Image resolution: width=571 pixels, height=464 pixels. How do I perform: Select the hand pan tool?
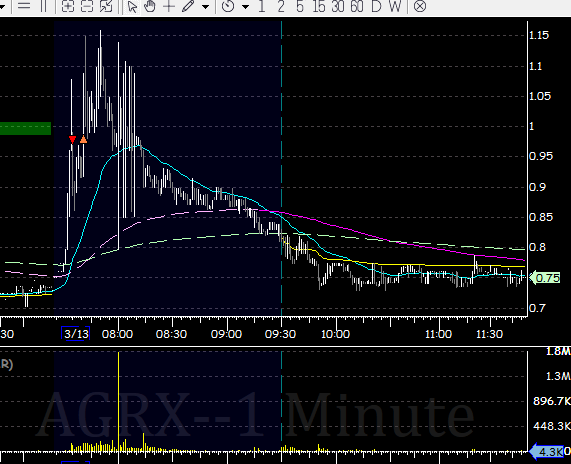coord(150,7)
